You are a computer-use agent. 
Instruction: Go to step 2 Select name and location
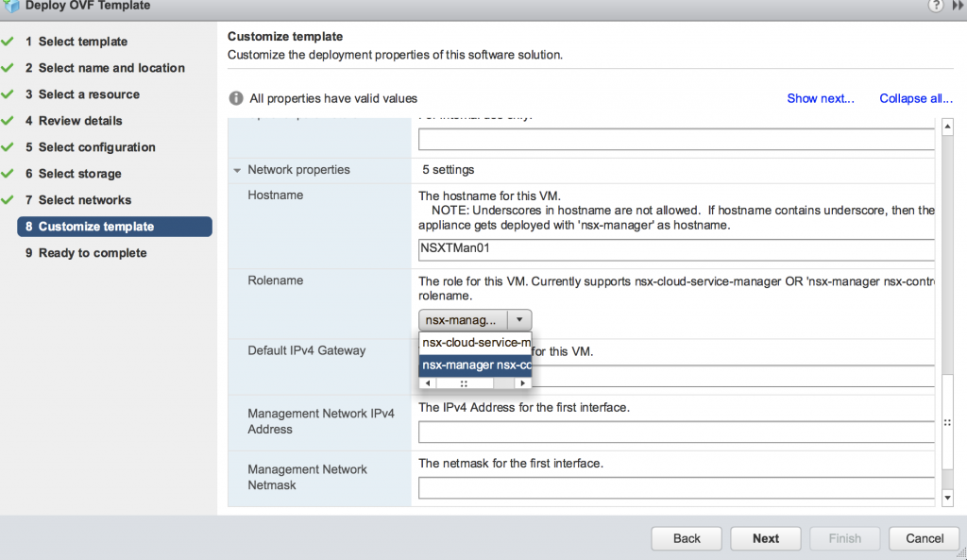pyautogui.click(x=105, y=68)
